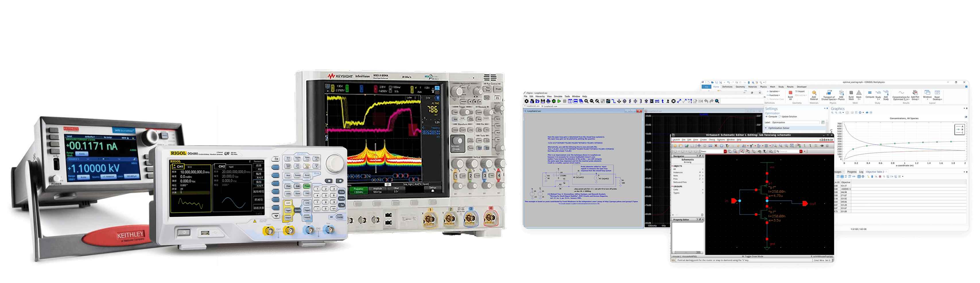
Task: Click the Compute icon in Study group
Action: coord(870,94)
